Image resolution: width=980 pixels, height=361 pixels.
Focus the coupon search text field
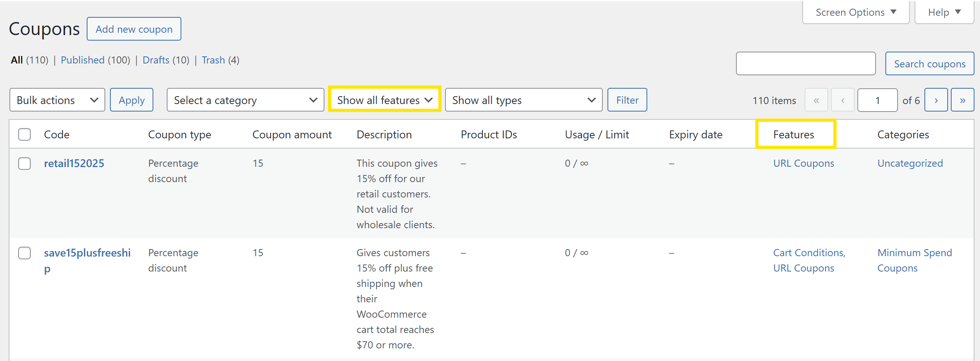pyautogui.click(x=805, y=64)
